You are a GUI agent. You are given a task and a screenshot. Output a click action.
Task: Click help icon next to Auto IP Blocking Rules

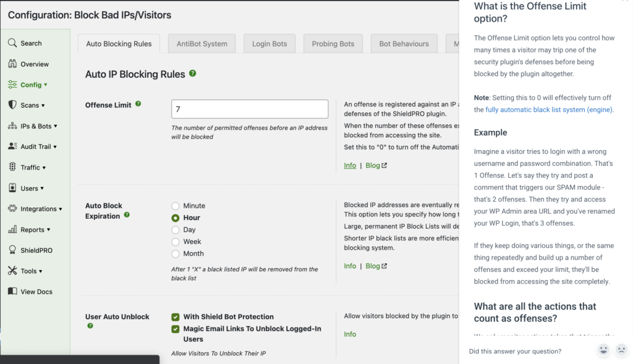click(193, 74)
